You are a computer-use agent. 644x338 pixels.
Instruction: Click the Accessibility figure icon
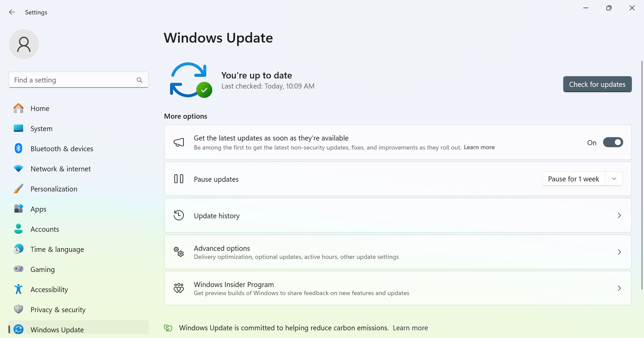click(18, 289)
